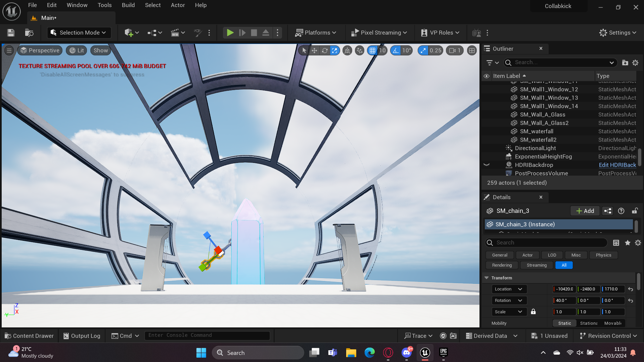
Task: Toggle the Details favorites star filter
Action: [627, 243]
